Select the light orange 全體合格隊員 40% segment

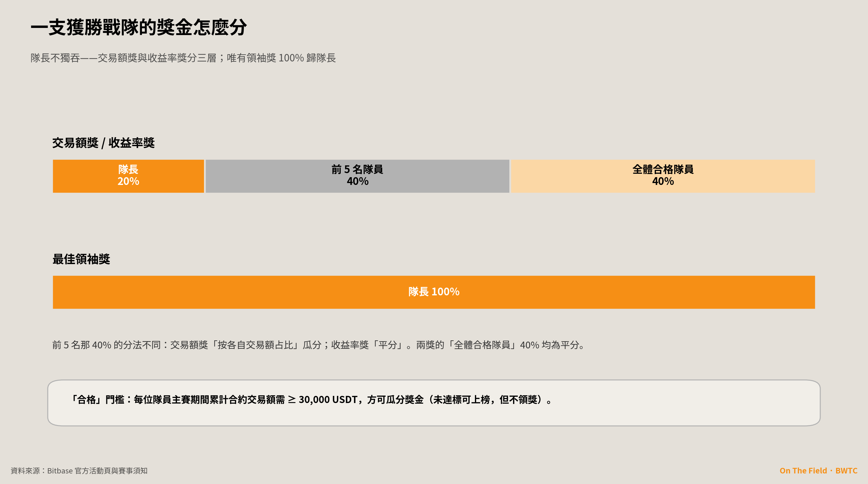[663, 176]
